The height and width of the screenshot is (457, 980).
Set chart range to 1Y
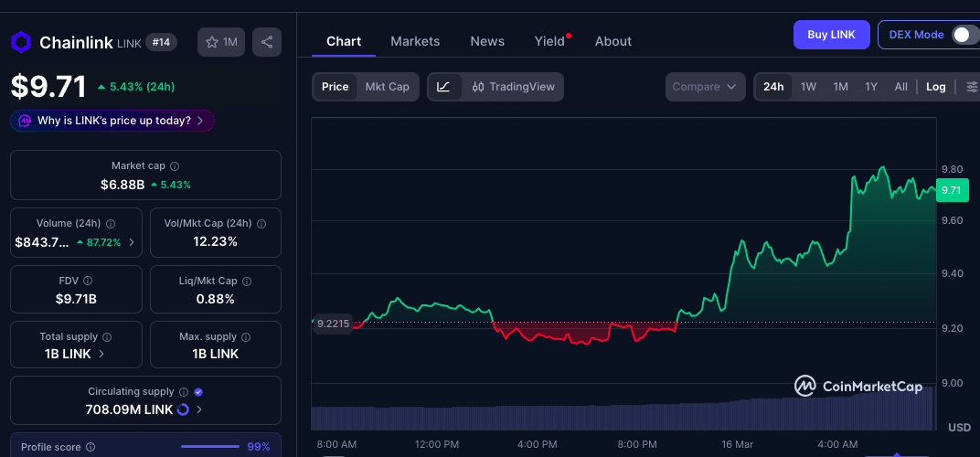[x=871, y=87]
